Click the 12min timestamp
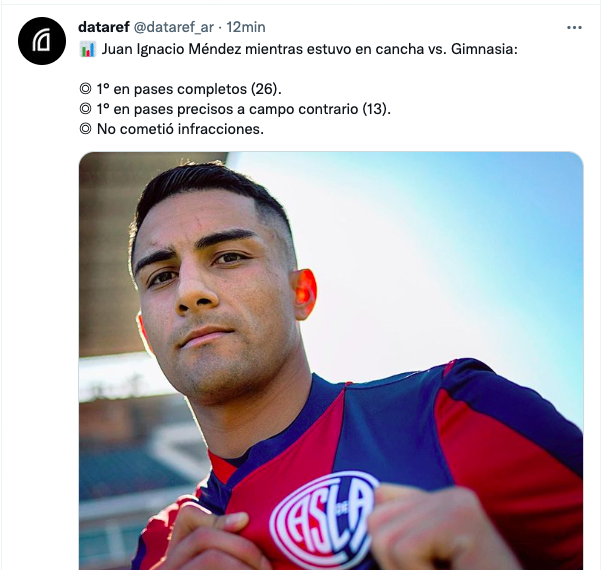This screenshot has height=570, width=603. click(x=246, y=27)
